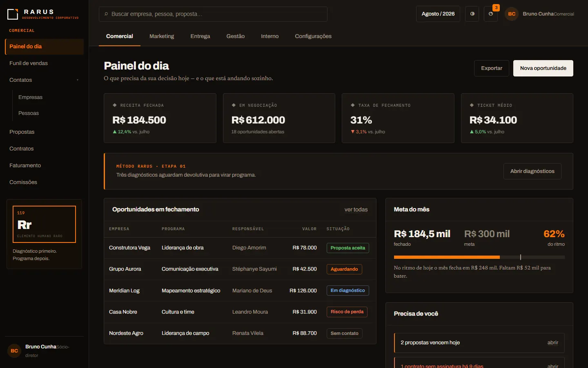Click the Meta do mês progress bar
This screenshot has height=368, width=588.
[x=479, y=257]
